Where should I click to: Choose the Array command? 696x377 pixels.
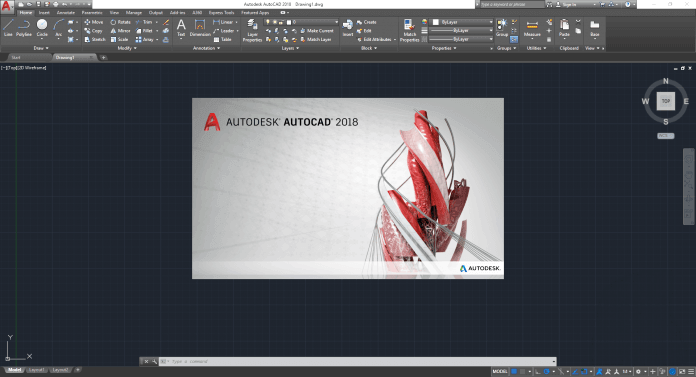[x=144, y=40]
